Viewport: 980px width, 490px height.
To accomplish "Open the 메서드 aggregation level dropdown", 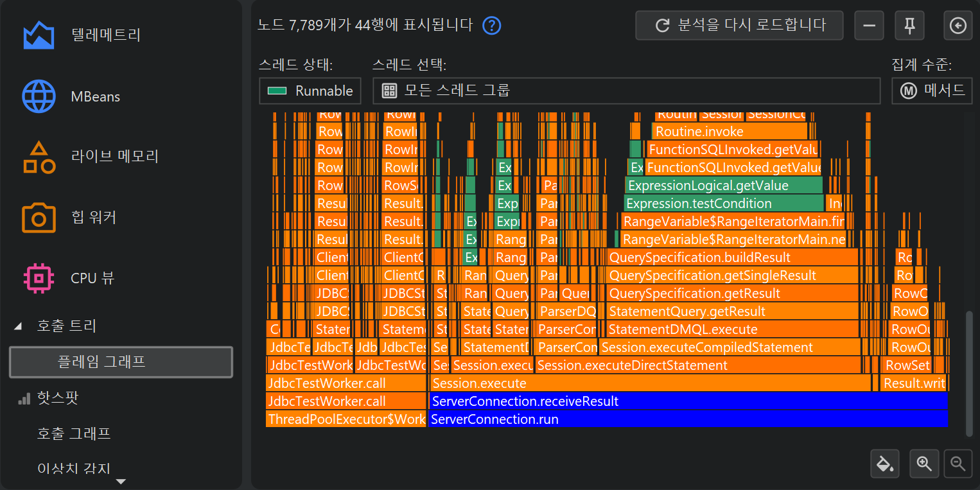I will click(932, 91).
